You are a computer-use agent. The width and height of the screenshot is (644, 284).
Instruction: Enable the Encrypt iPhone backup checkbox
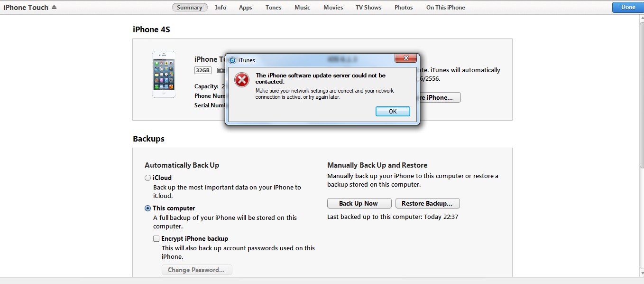156,238
